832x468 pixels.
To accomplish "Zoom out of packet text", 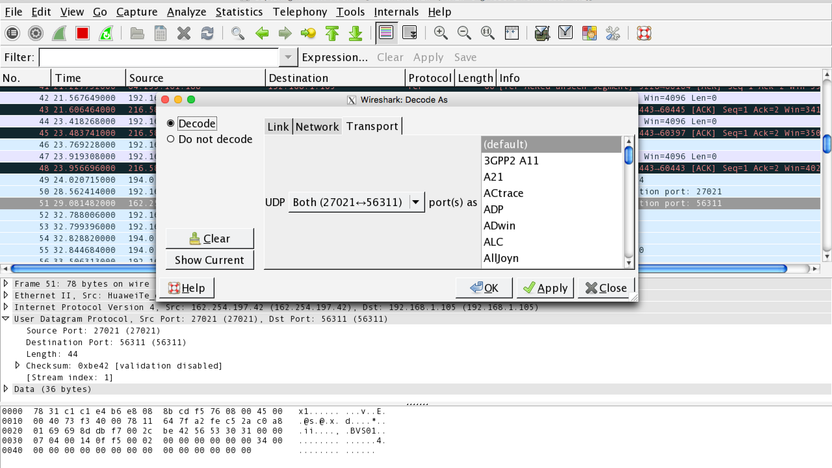I will 464,33.
